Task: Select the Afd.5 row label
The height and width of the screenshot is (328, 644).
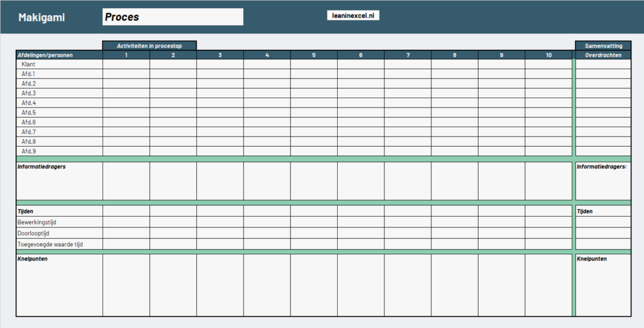Action: pyautogui.click(x=29, y=113)
